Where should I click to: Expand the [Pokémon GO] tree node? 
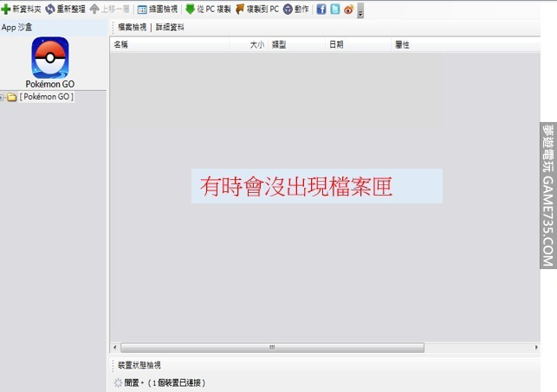pyautogui.click(x=2, y=97)
